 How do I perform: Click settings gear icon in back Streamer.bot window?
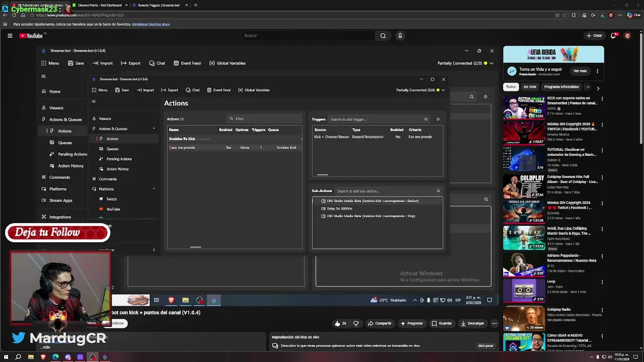486,97
